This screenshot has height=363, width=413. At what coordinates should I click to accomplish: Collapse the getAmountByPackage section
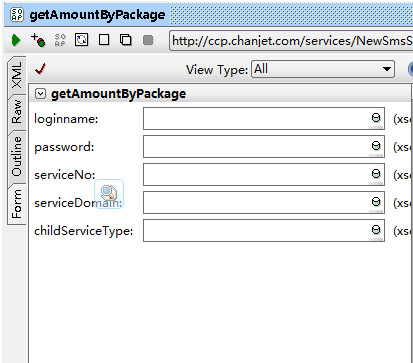[x=40, y=94]
